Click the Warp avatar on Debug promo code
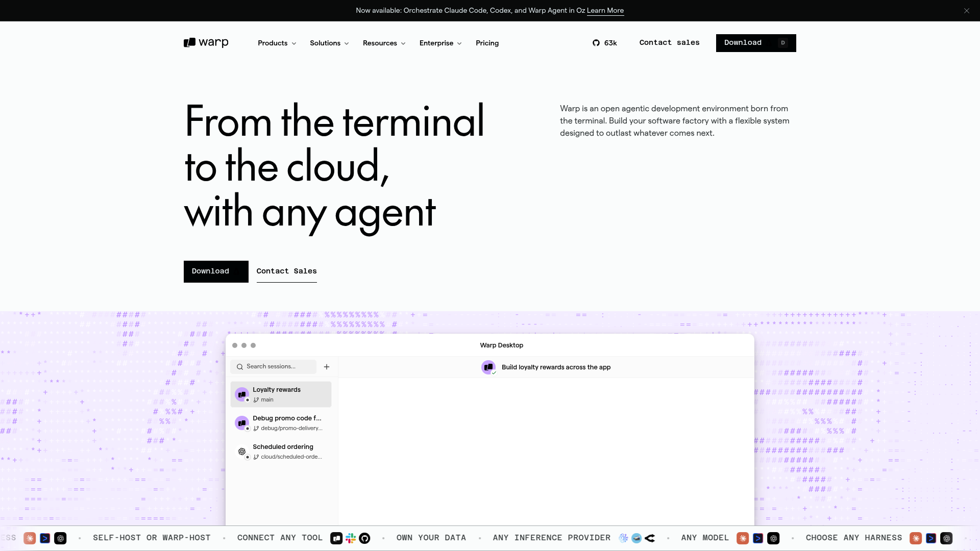 242,423
